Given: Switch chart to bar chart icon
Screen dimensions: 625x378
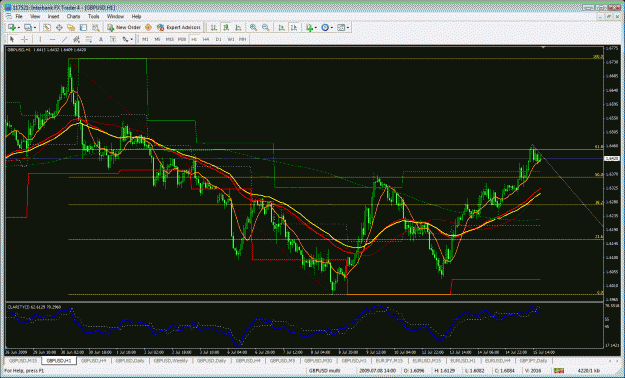Looking at the screenshot, I should click(x=214, y=28).
